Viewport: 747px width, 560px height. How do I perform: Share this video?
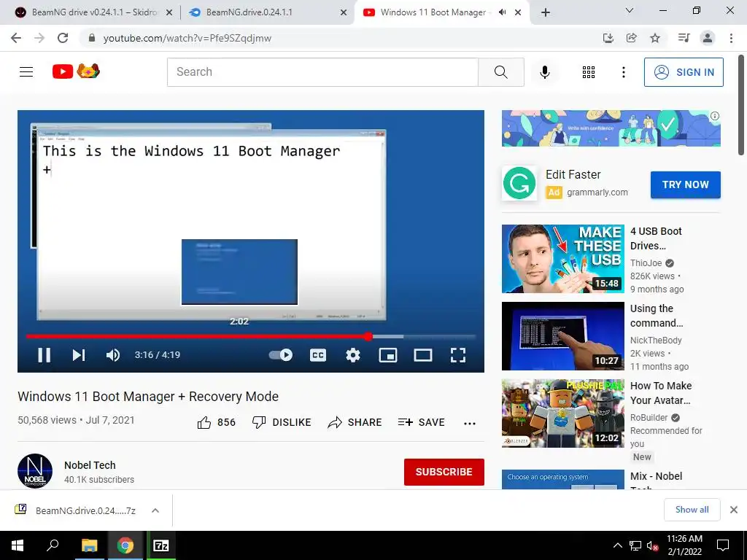coord(355,422)
